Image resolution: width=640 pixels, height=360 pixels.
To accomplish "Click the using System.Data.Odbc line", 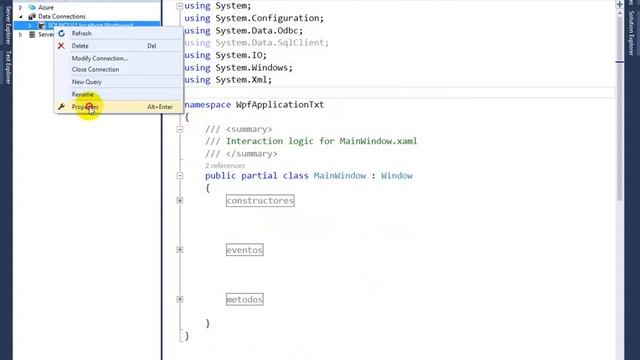I will click(244, 31).
